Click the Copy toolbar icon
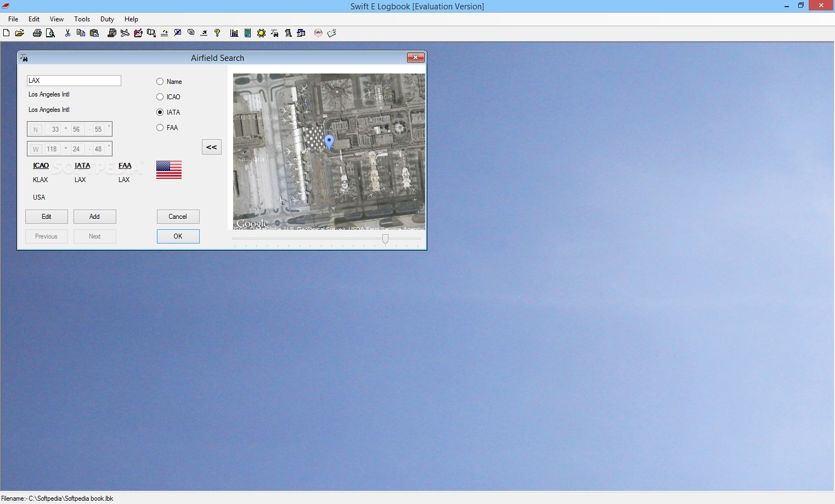The width and height of the screenshot is (835, 504). tap(81, 33)
